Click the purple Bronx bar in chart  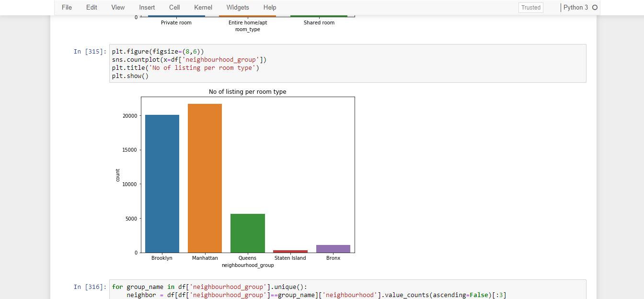[333, 249]
